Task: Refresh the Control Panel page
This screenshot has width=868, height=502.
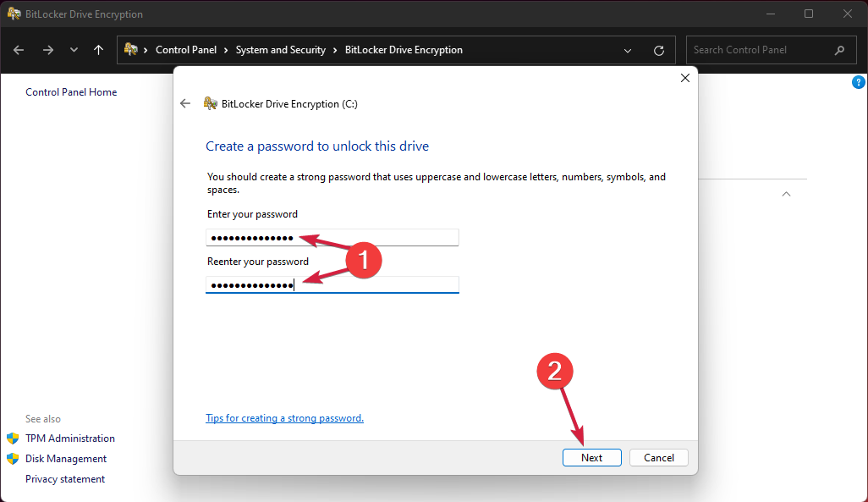Action: click(x=659, y=49)
